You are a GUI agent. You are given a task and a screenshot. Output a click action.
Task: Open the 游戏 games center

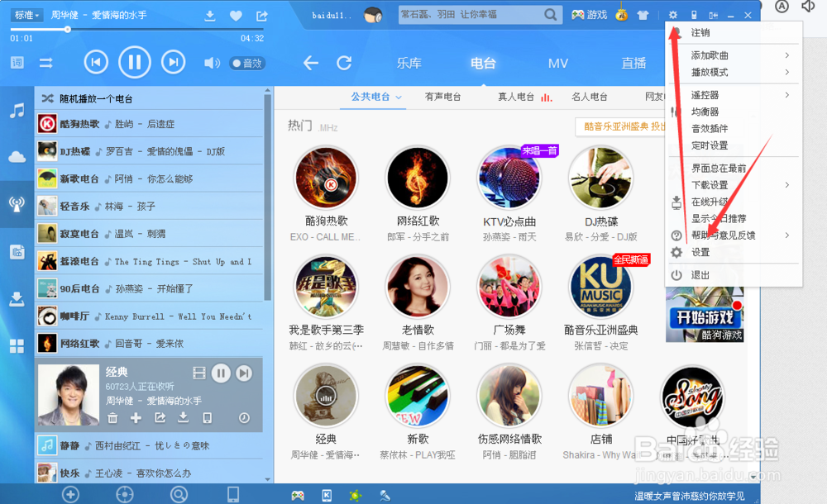(589, 15)
